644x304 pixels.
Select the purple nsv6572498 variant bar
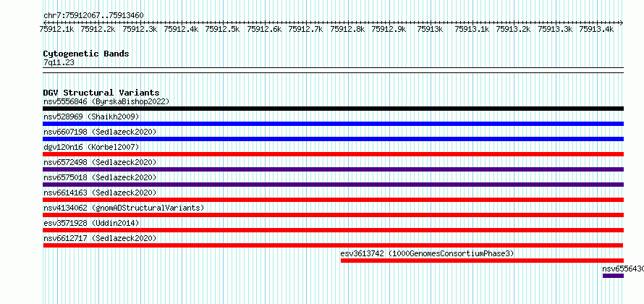334,169
